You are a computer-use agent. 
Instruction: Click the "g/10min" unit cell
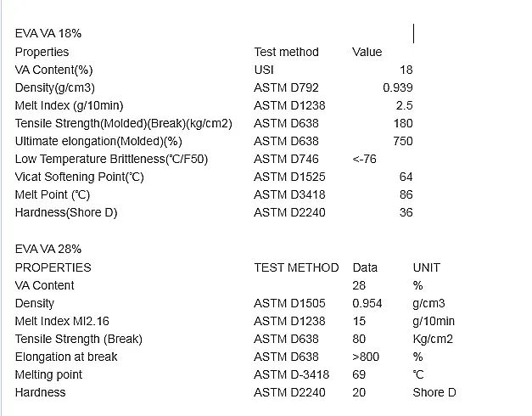(x=433, y=321)
